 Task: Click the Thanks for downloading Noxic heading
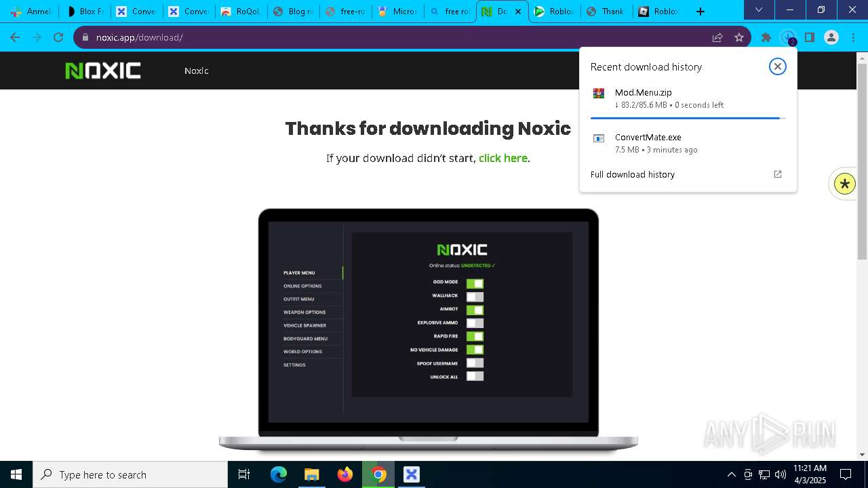pos(428,128)
